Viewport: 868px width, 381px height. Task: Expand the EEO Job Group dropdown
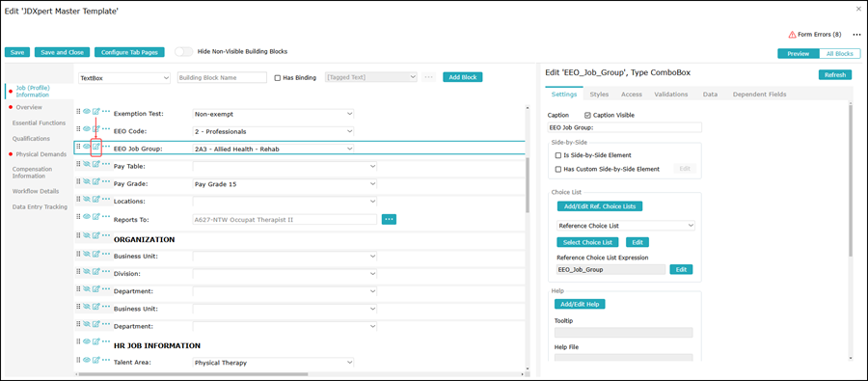(349, 149)
